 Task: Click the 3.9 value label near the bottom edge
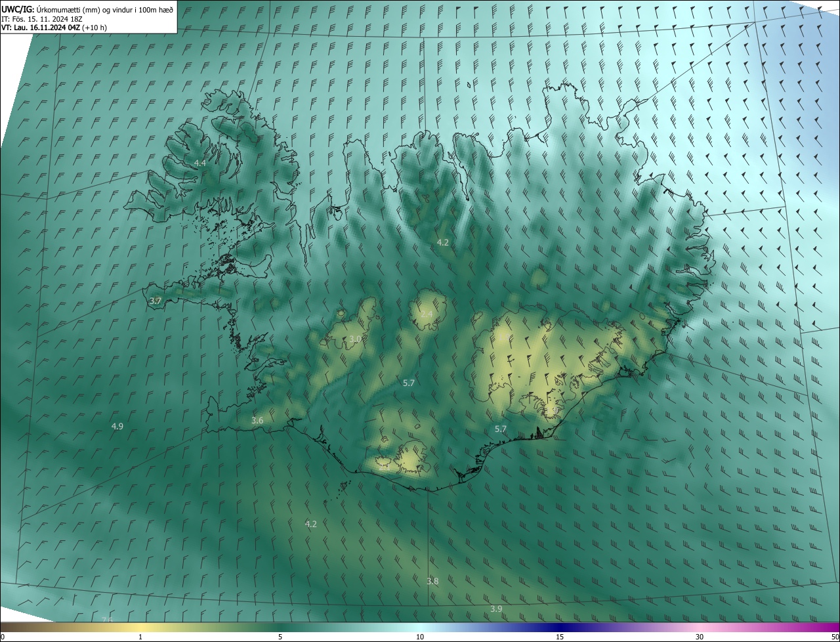click(496, 609)
